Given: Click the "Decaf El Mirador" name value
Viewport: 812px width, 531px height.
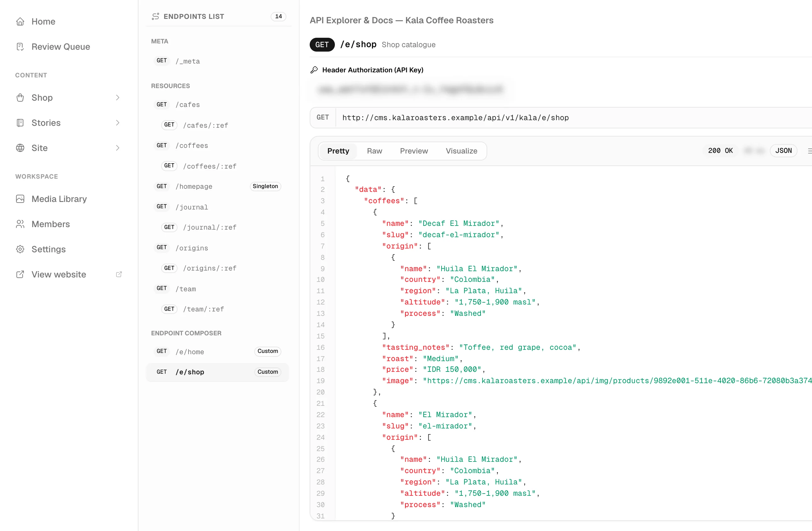Looking at the screenshot, I should [459, 224].
